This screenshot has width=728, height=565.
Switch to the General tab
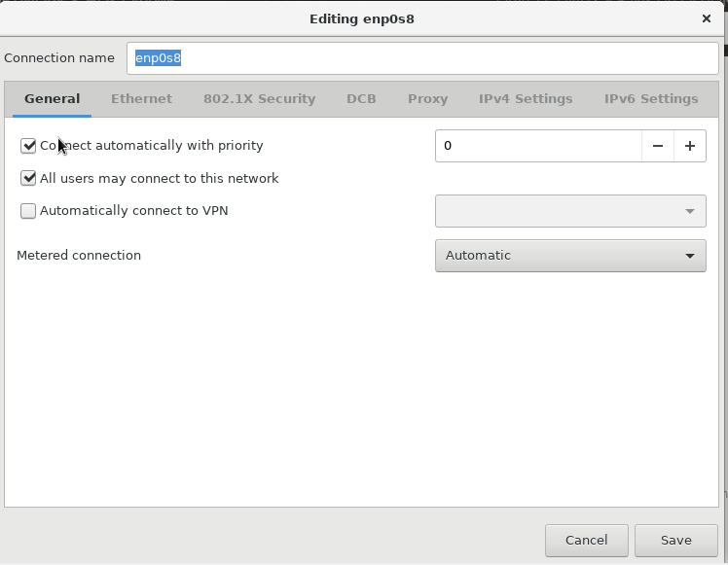[x=52, y=99]
